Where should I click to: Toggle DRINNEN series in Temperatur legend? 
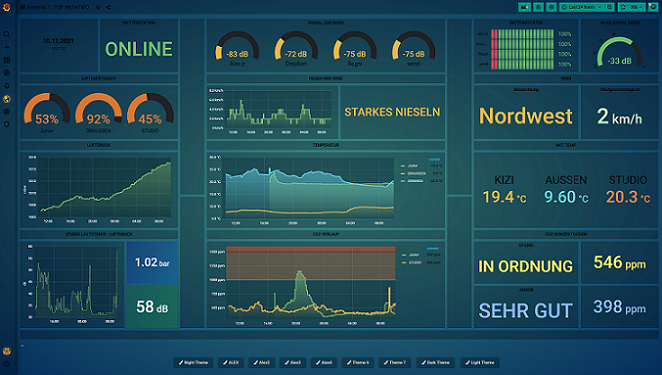[x=415, y=181]
